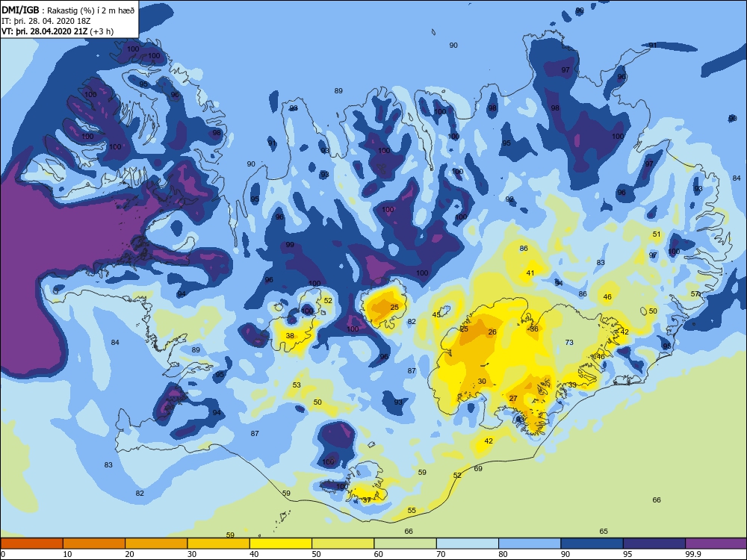
Task: Select the 90–95 dark blue legend swatch
Action: (x=592, y=544)
